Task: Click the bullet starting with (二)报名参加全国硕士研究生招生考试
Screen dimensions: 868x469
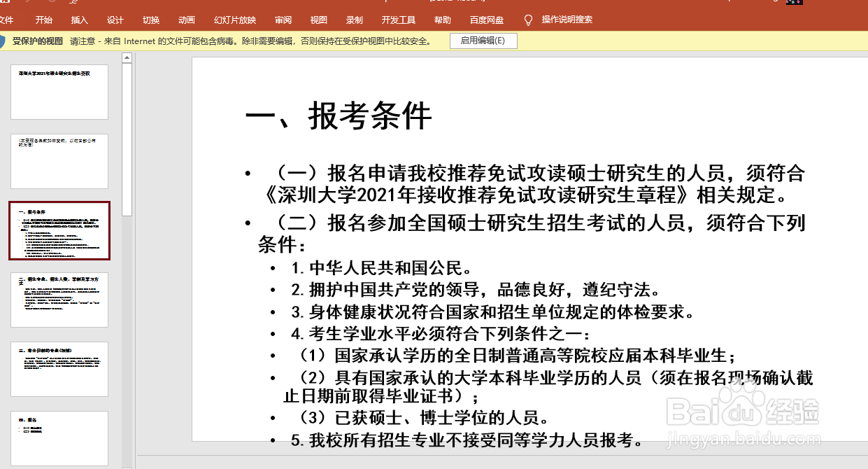Action: pyautogui.click(x=538, y=223)
